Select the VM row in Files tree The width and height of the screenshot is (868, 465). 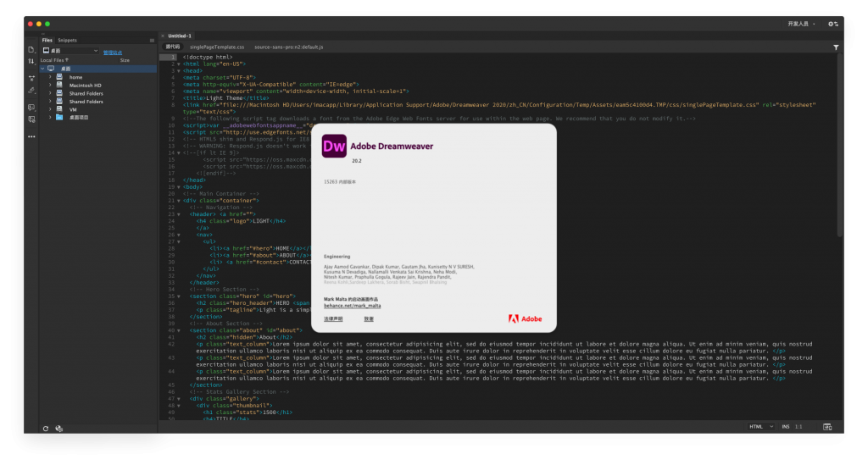pyautogui.click(x=98, y=109)
